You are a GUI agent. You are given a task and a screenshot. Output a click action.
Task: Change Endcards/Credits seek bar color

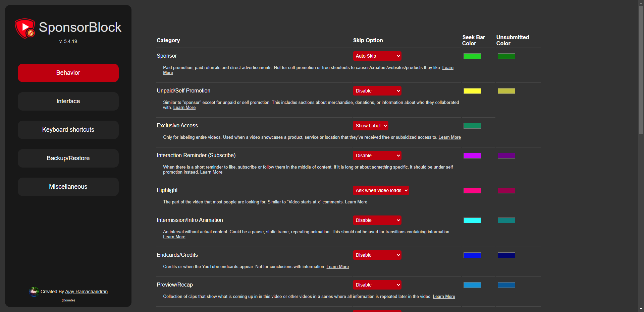pyautogui.click(x=472, y=255)
